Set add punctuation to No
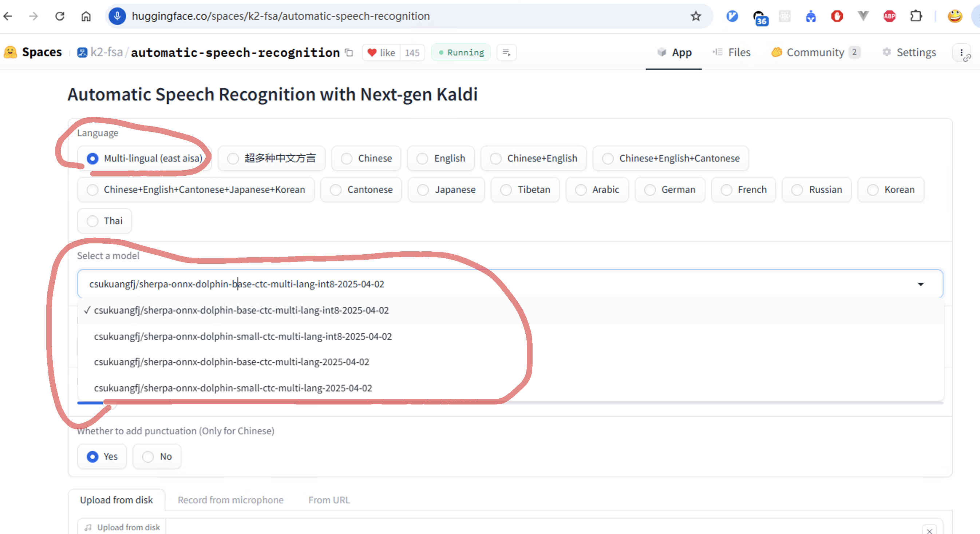The width and height of the screenshot is (980, 534). (x=157, y=457)
